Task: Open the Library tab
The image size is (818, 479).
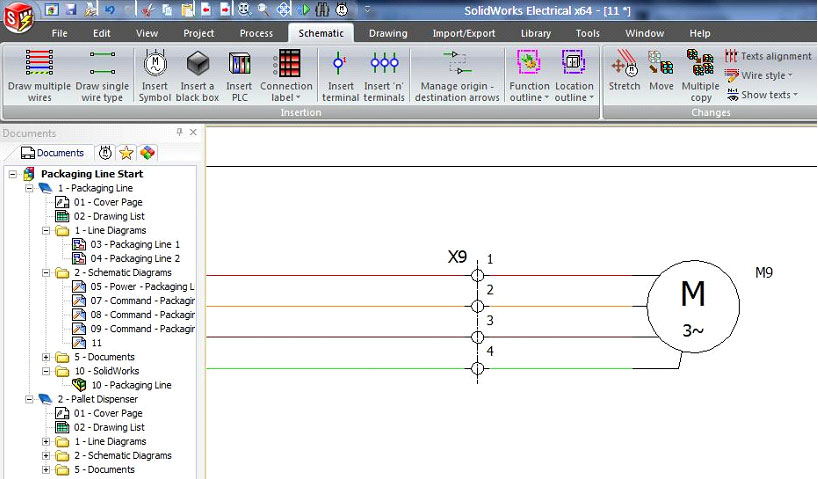Action: tap(536, 33)
